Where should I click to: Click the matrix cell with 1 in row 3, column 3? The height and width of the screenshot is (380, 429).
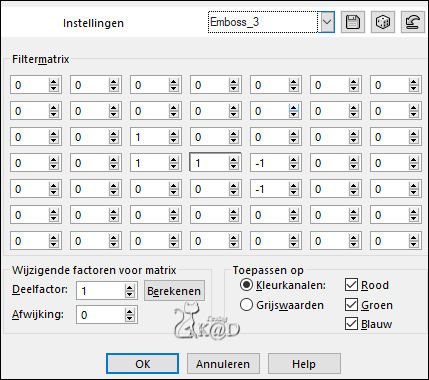150,137
